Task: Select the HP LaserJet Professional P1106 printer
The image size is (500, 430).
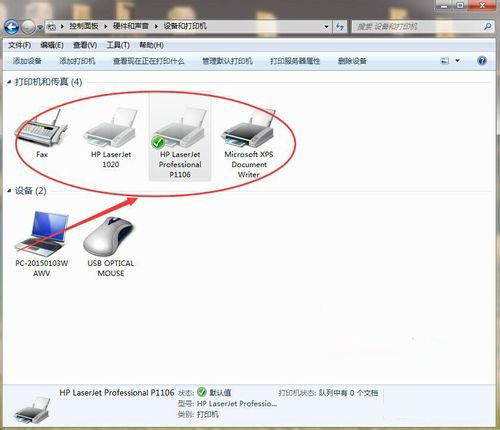Action: (180, 137)
